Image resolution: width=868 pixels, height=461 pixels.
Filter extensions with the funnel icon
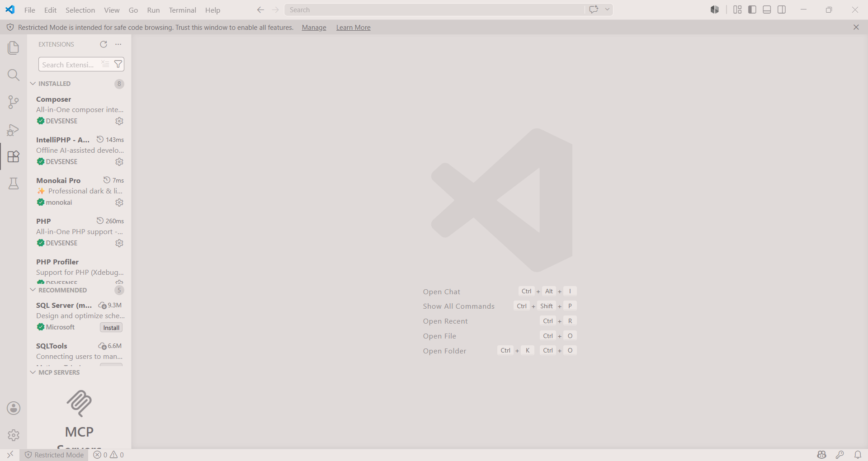(118, 64)
